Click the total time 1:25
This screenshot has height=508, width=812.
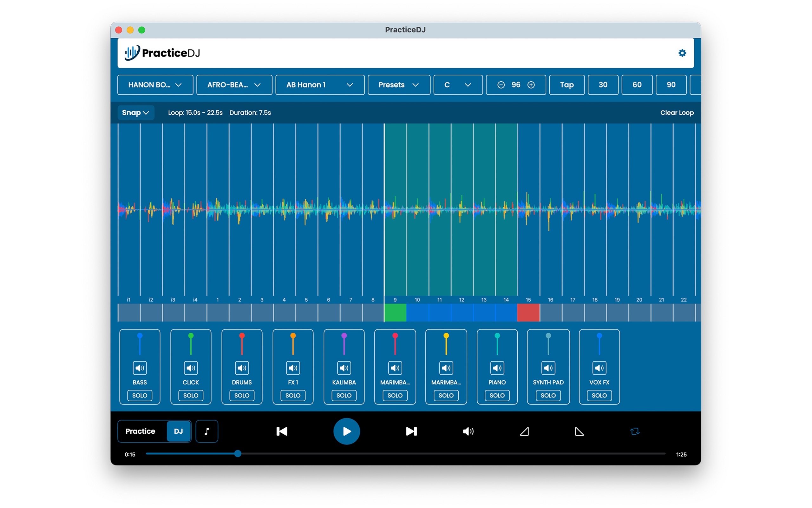(681, 455)
